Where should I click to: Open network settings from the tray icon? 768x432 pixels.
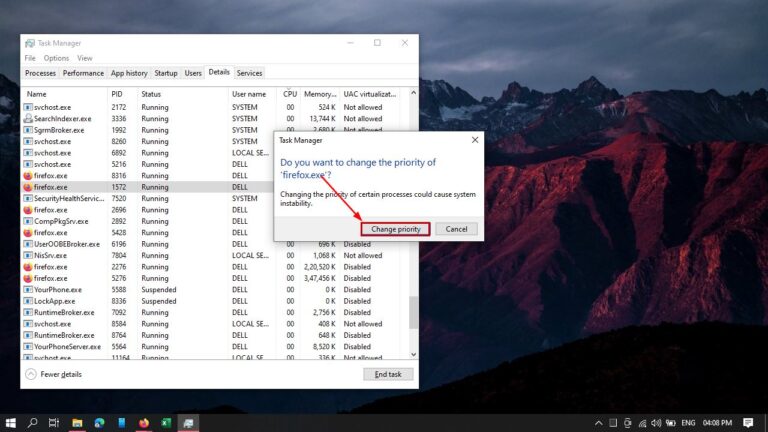(642, 423)
